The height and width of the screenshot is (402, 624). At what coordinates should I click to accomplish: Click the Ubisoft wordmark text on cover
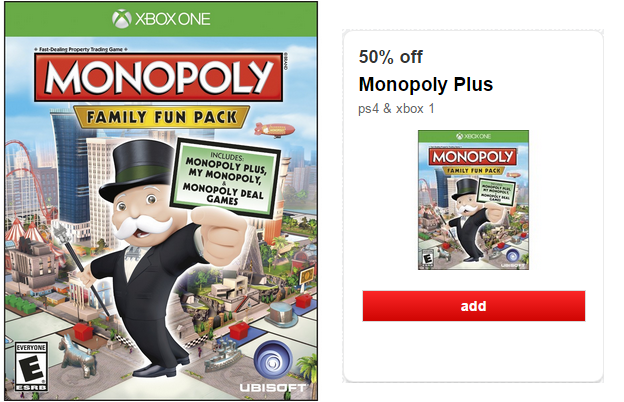[x=273, y=388]
